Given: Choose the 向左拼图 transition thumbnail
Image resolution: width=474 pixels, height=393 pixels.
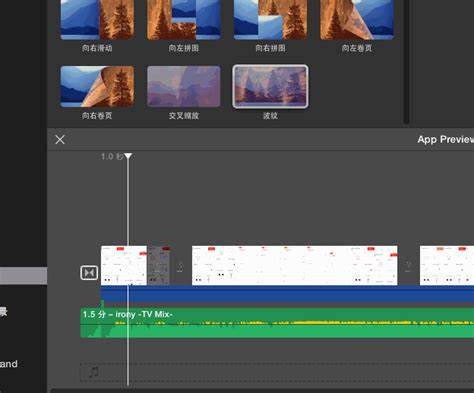Looking at the screenshot, I should coord(184,19).
